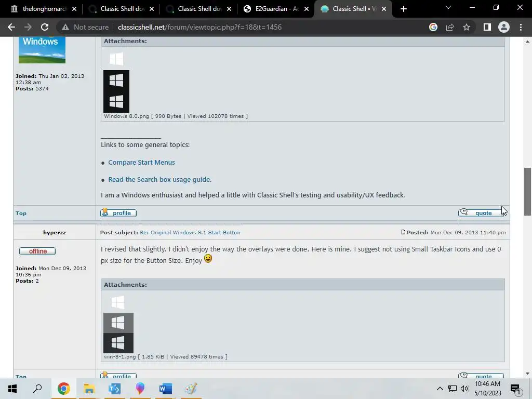Switch to first Classic Shell download tab

[x=121, y=9]
